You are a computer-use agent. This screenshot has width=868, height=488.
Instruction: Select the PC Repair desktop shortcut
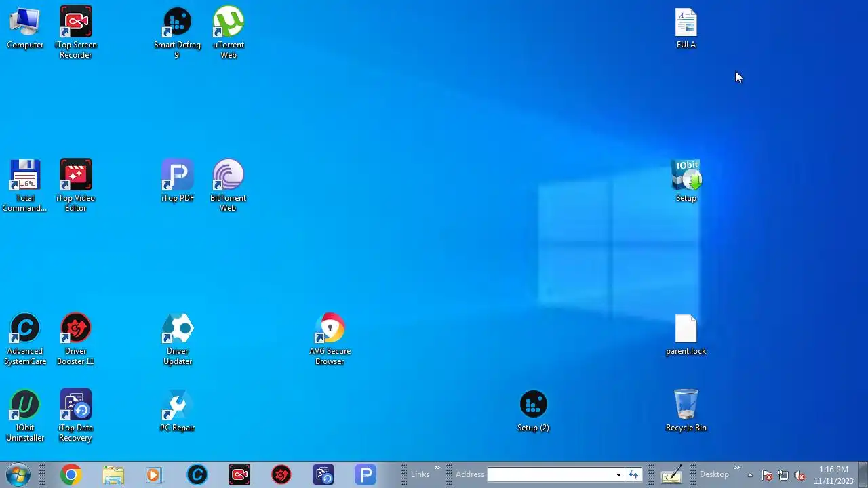pos(177,411)
